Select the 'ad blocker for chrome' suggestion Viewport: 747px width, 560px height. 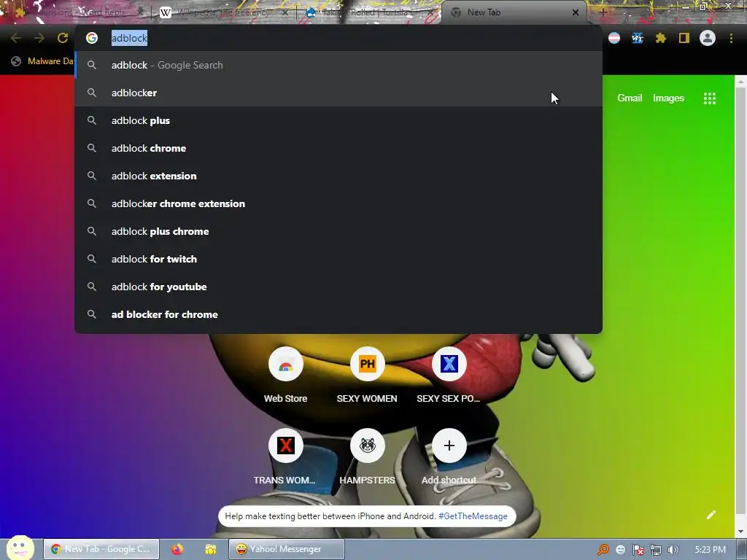pyautogui.click(x=338, y=314)
